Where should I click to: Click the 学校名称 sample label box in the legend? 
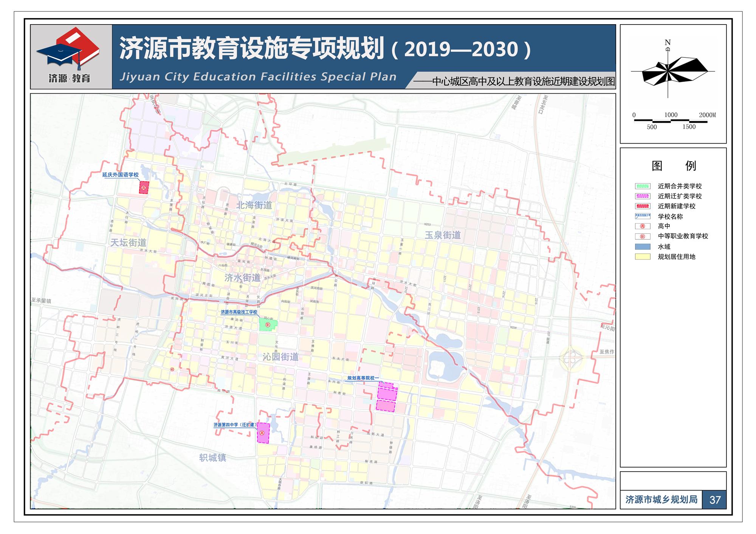pyautogui.click(x=643, y=216)
